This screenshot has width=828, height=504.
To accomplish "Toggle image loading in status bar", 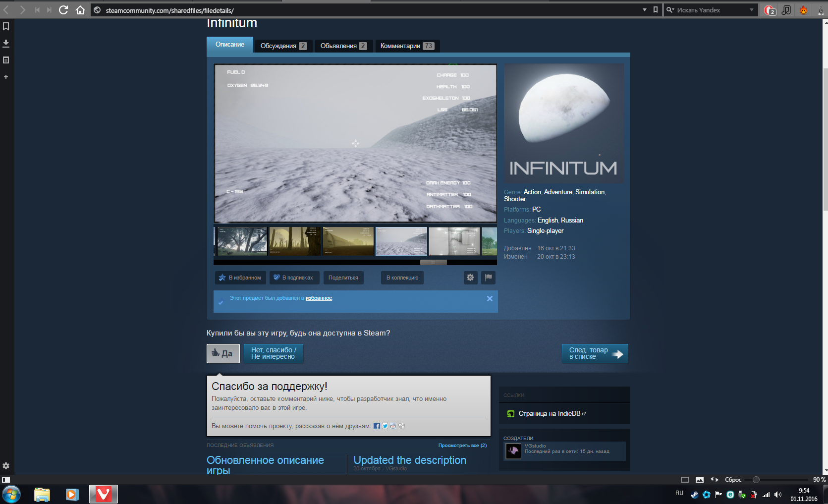I will coord(700,480).
